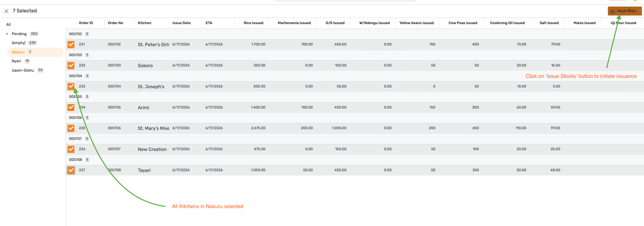Viewport: 644px width, 226px height.
Task: Sort by G/G Issued column header
Action: coord(335,23)
